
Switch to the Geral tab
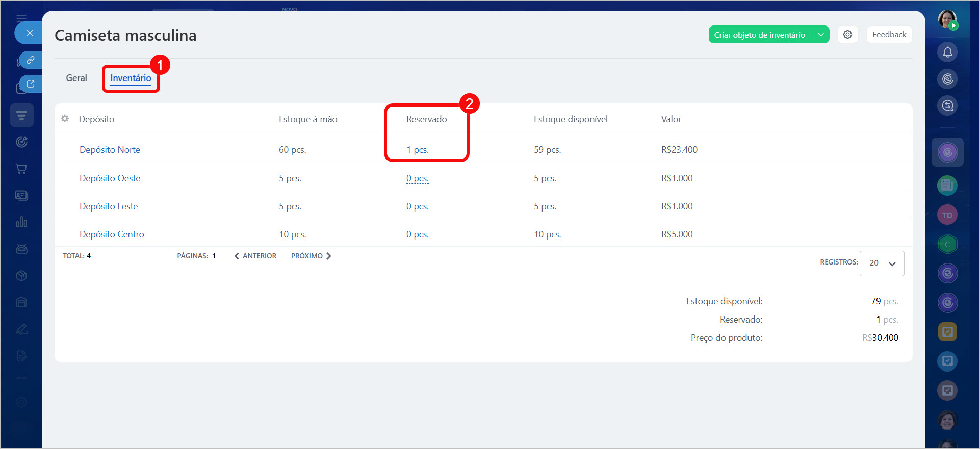pyautogui.click(x=76, y=78)
